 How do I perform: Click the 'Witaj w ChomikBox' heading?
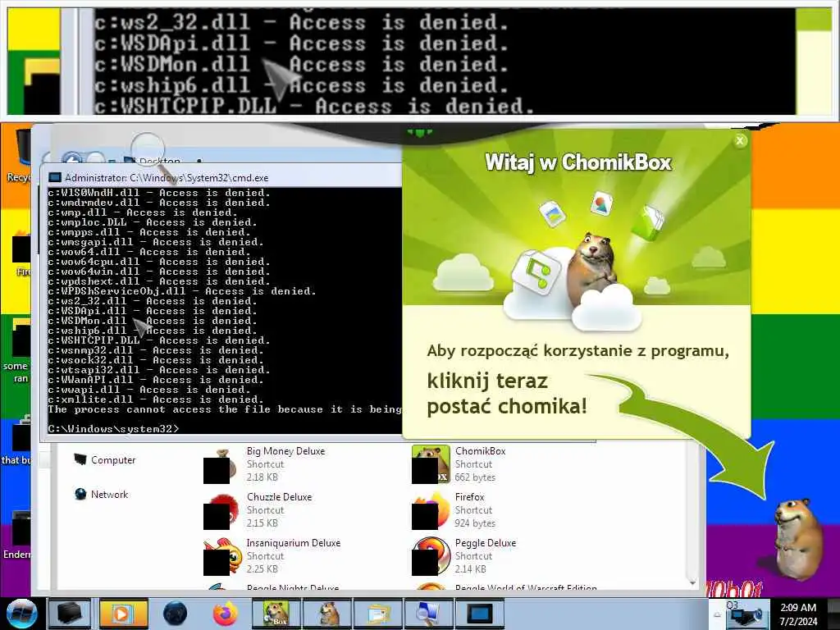(x=577, y=162)
